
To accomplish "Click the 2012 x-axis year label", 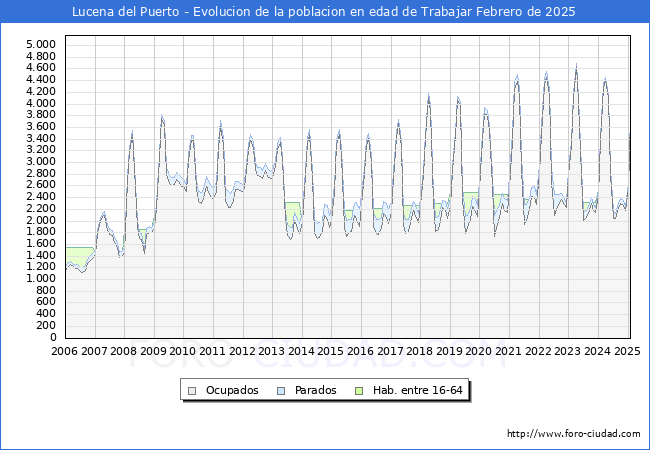I will (x=242, y=351).
